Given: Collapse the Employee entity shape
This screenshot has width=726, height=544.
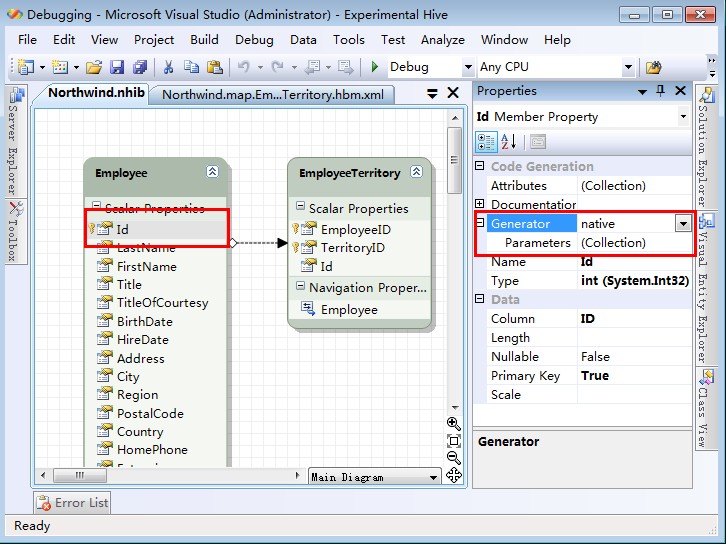Looking at the screenshot, I should [212, 172].
